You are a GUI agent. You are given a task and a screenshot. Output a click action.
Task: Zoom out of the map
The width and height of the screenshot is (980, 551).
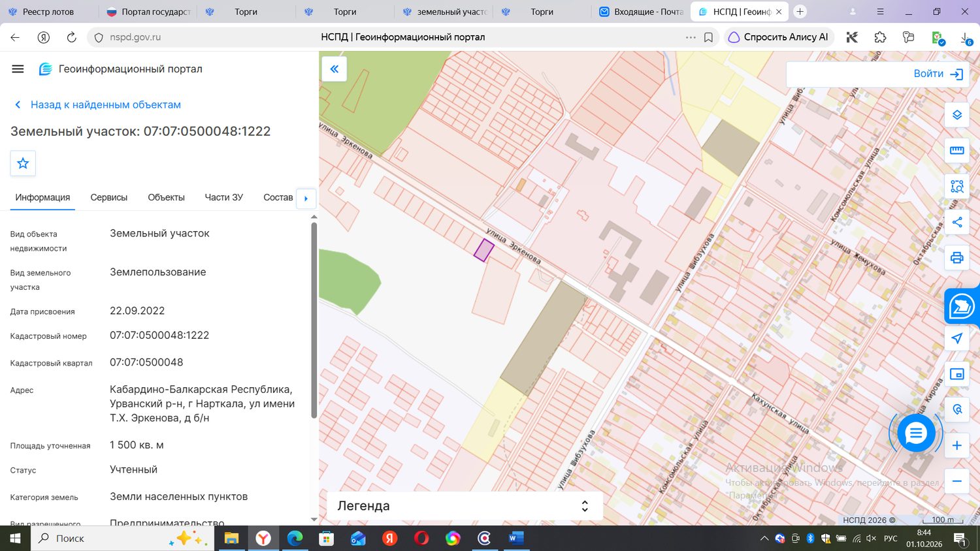pos(956,481)
